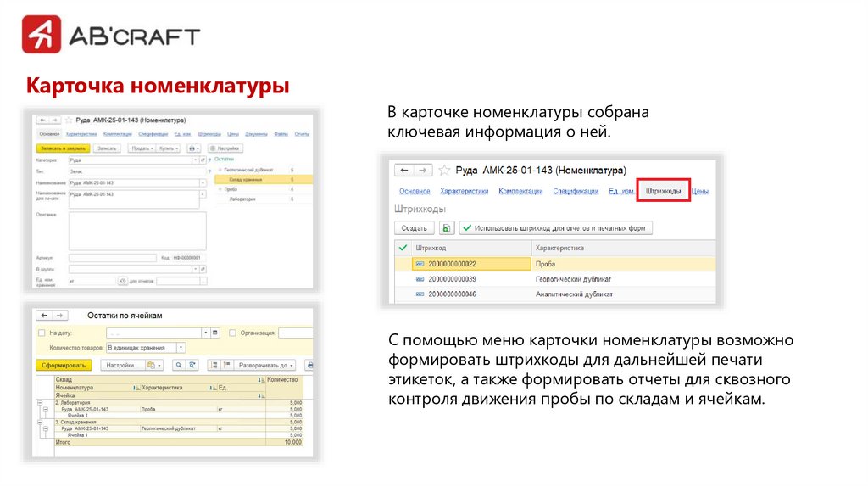Click green document icon next to Создать
868x487 pixels.
tap(447, 228)
